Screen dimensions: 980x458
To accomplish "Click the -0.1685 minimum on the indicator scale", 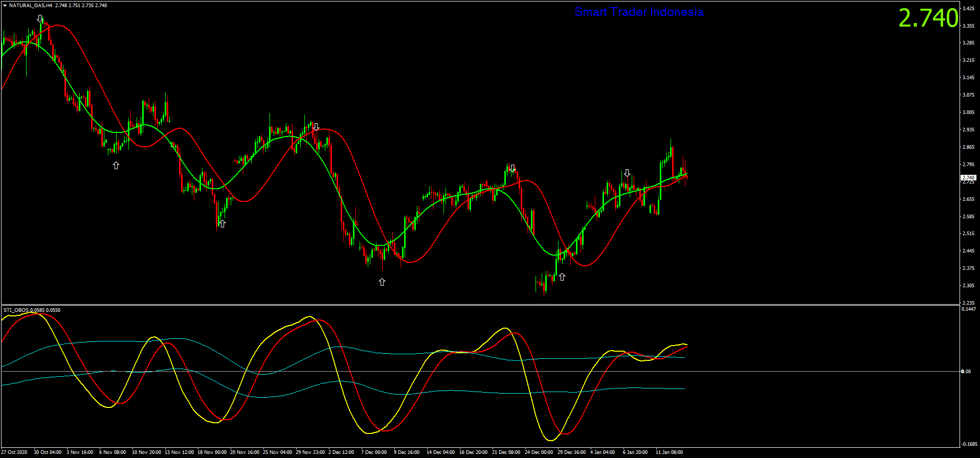I will click(x=969, y=444).
